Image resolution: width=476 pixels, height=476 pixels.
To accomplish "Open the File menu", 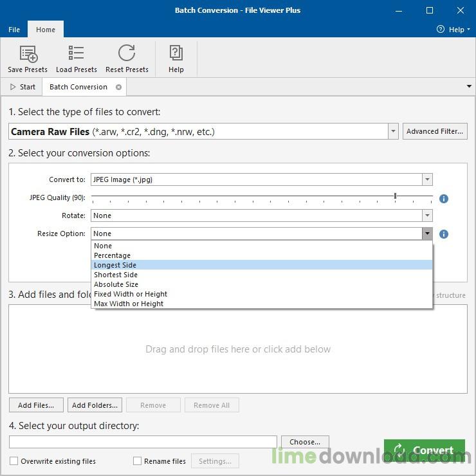I will point(14,30).
